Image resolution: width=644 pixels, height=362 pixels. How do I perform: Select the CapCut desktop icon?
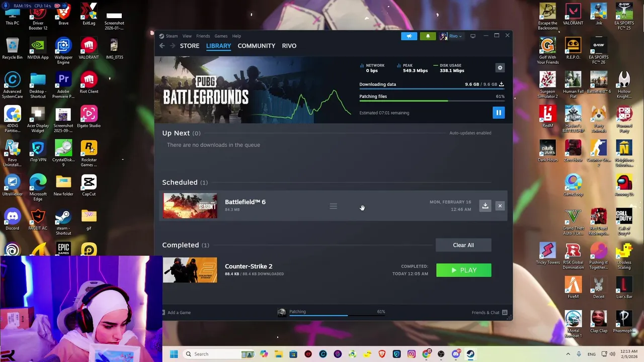click(89, 186)
